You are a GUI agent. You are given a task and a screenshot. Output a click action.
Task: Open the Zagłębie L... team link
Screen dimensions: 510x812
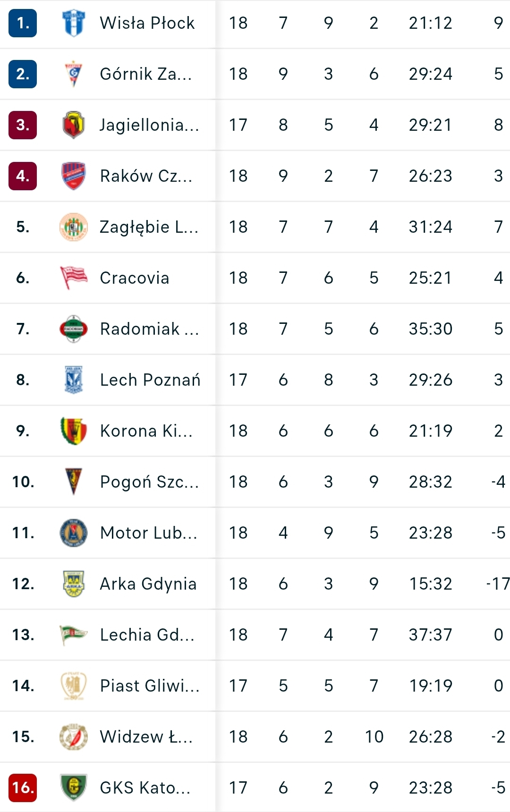click(x=149, y=227)
